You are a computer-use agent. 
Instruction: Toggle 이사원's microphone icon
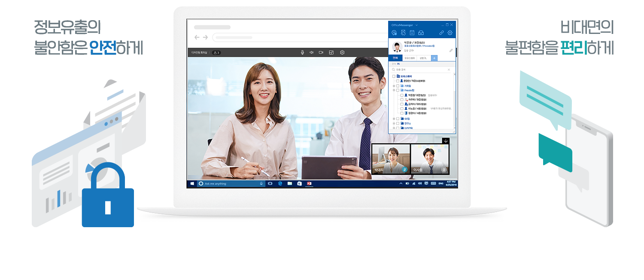444,170
